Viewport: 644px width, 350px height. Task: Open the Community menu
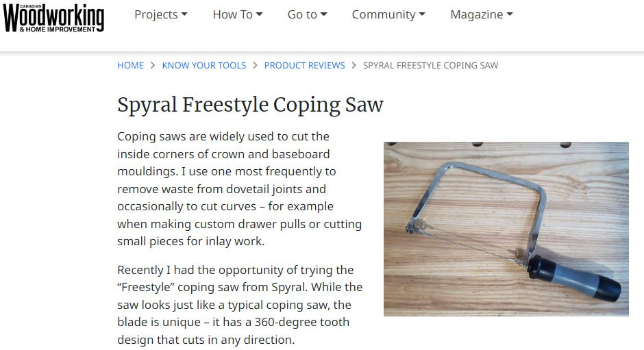click(388, 14)
